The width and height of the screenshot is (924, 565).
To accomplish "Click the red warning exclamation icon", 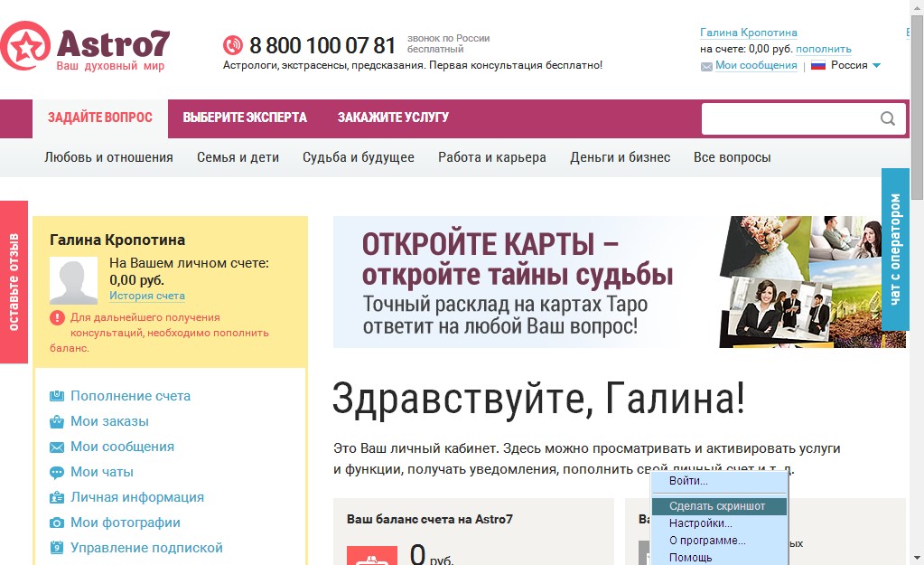I will tap(57, 318).
